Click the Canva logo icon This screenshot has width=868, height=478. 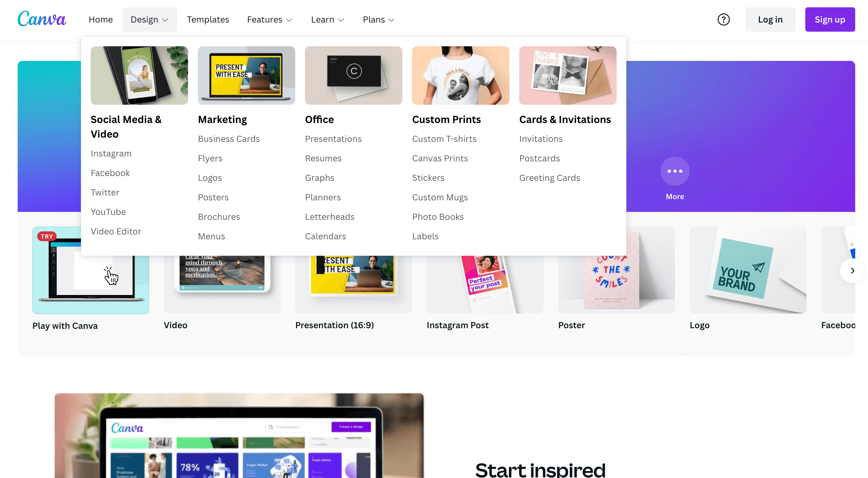[x=42, y=19]
